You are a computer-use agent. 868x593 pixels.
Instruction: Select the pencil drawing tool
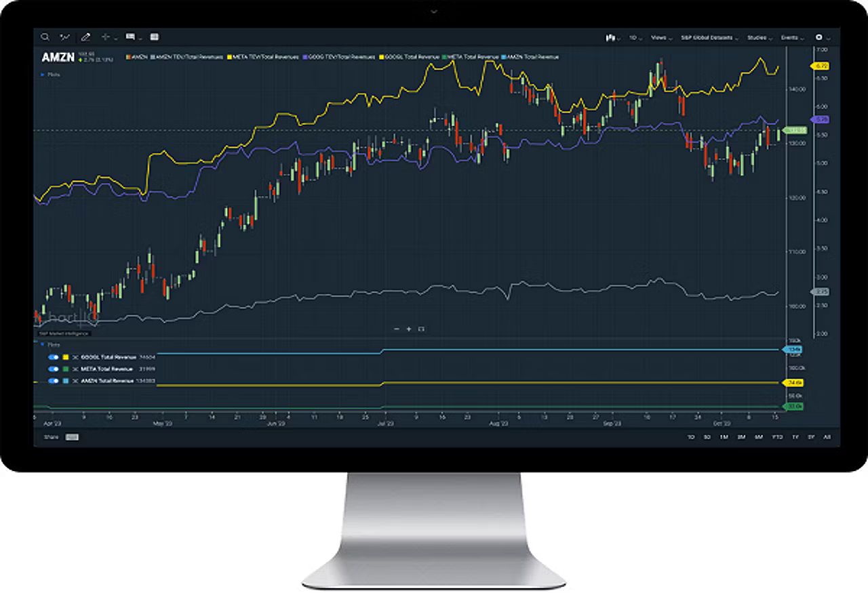85,37
